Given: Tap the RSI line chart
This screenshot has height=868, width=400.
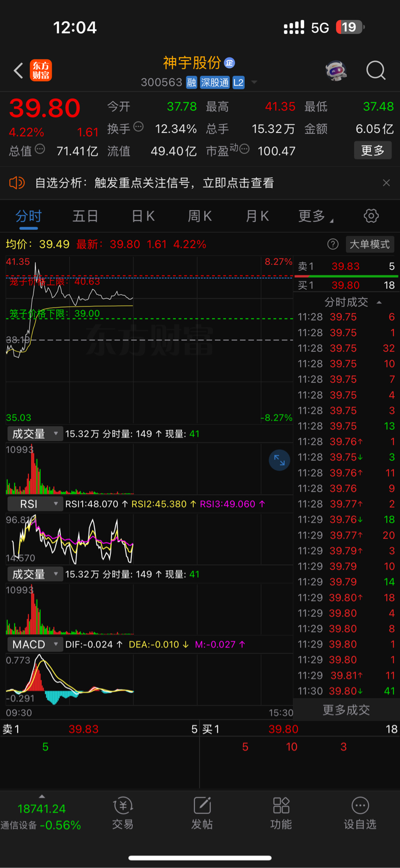Looking at the screenshot, I should click(149, 539).
